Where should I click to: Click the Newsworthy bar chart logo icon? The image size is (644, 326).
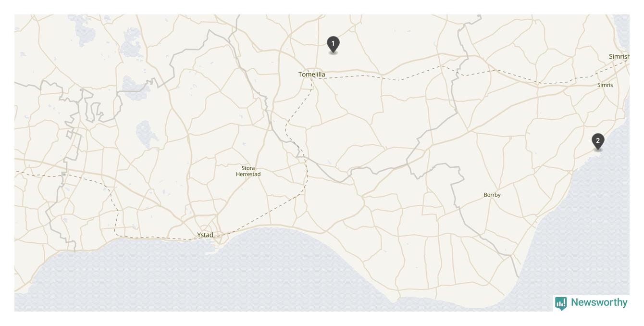point(561,303)
